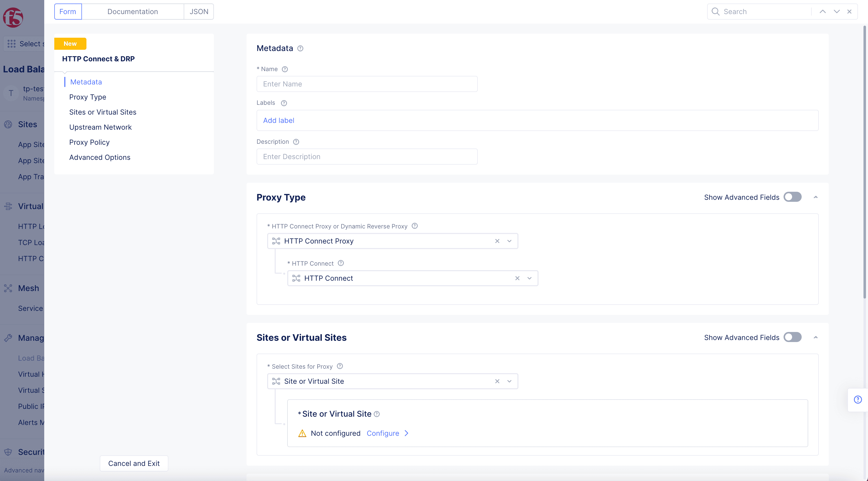868x481 pixels.
Task: Collapse the Proxy Type section
Action: (815, 197)
